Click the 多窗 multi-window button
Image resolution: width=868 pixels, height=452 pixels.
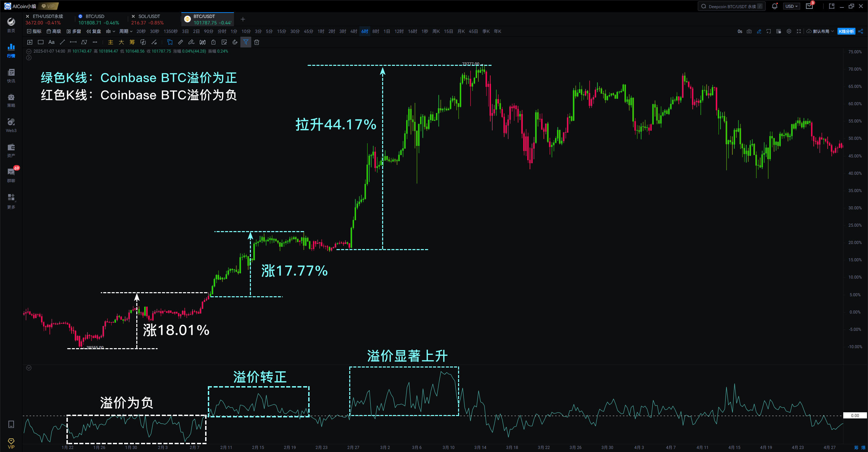pyautogui.click(x=74, y=31)
